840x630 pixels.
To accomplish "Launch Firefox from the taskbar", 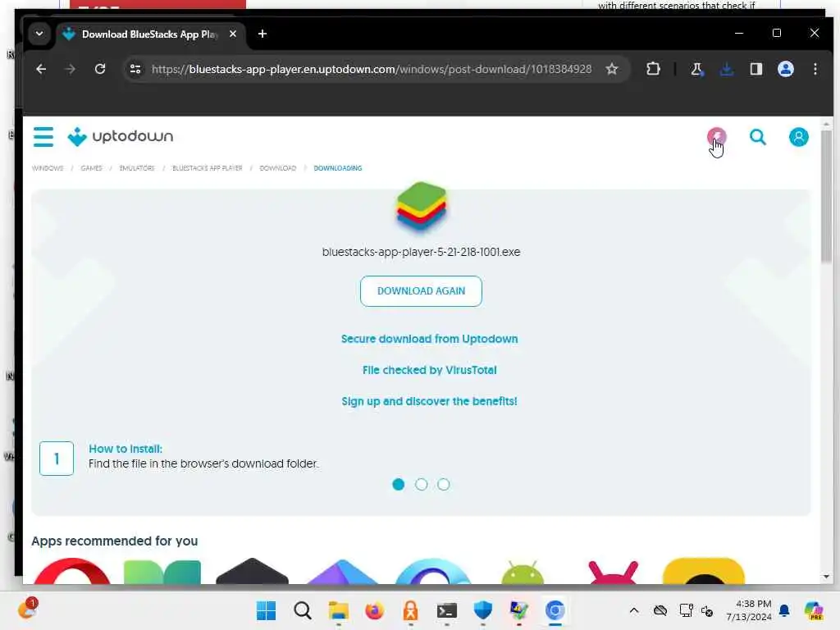I will tap(374, 610).
